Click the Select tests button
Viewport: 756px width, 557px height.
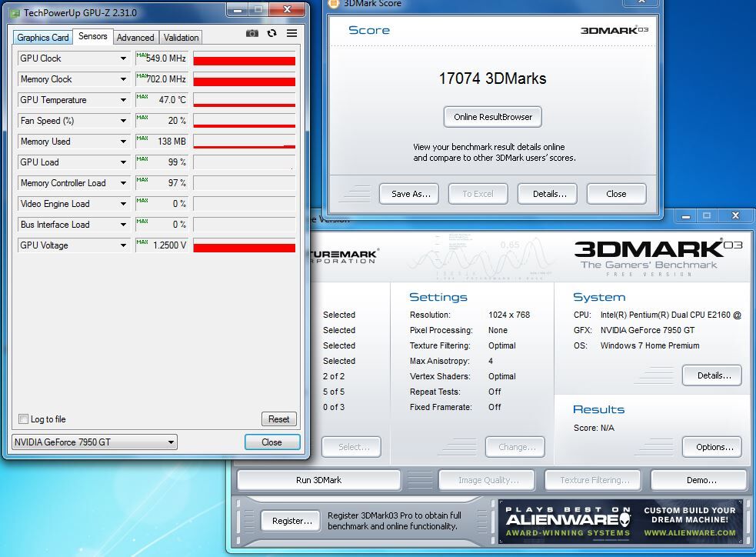pyautogui.click(x=351, y=447)
